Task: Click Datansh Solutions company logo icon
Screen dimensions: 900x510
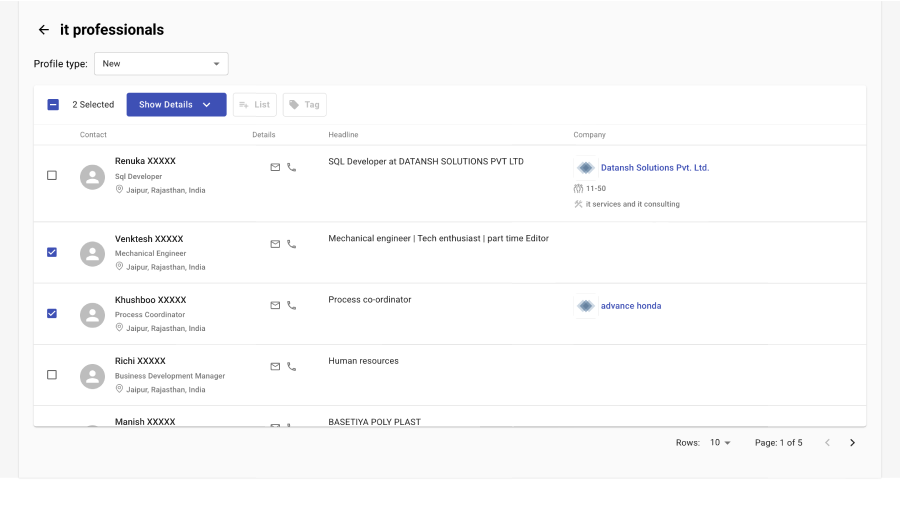Action: pos(586,168)
